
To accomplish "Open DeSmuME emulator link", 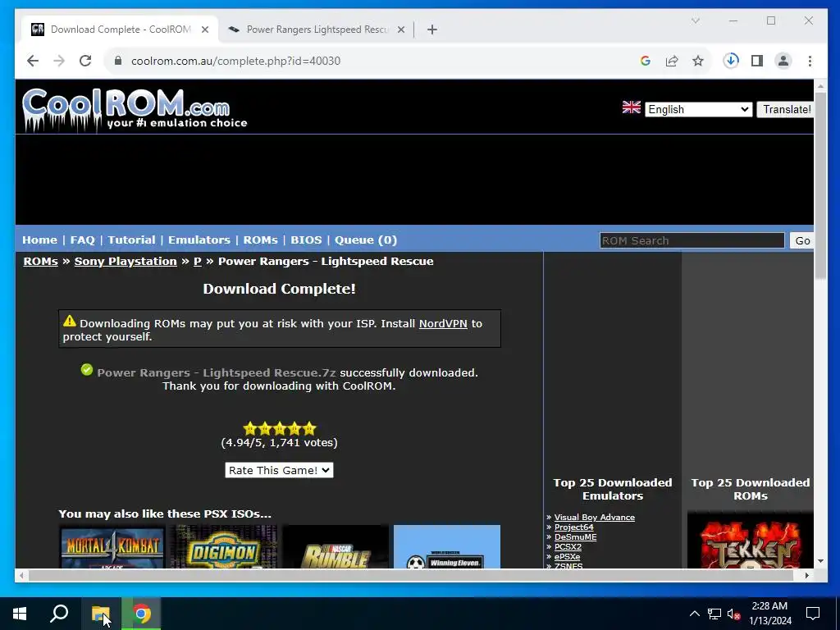I will pos(575,536).
